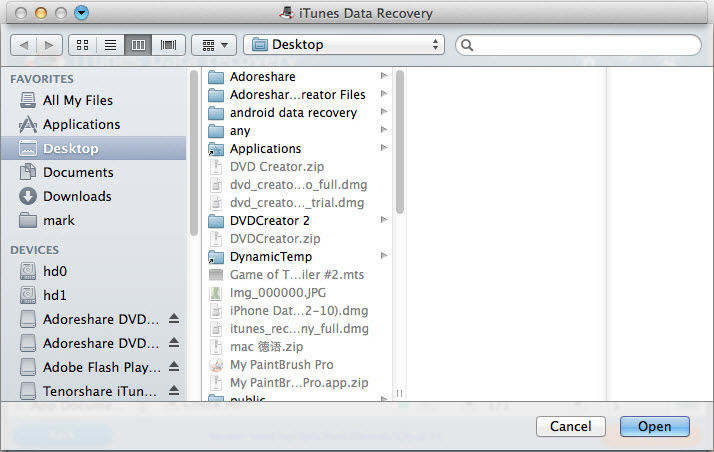Expand the Adoreshare folder arrow
714x452 pixels.
[384, 76]
